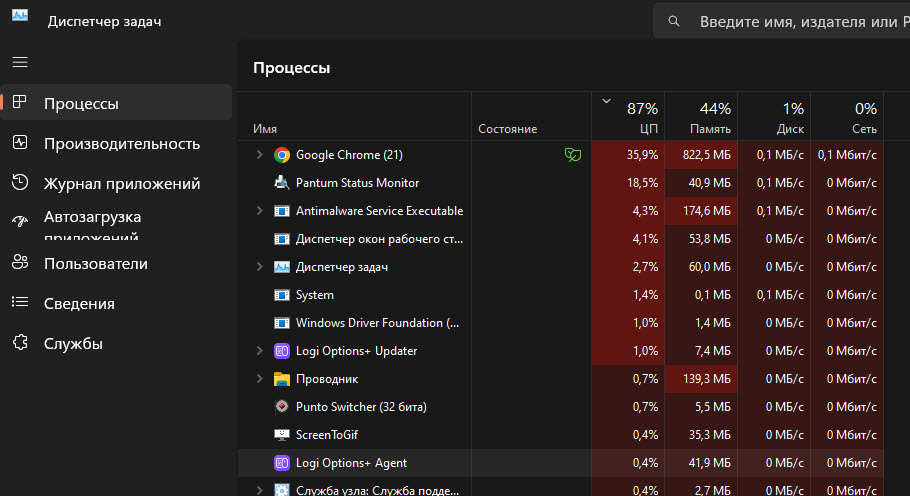Click the search magnifier icon
The width and height of the screenshot is (910, 496).
point(674,21)
